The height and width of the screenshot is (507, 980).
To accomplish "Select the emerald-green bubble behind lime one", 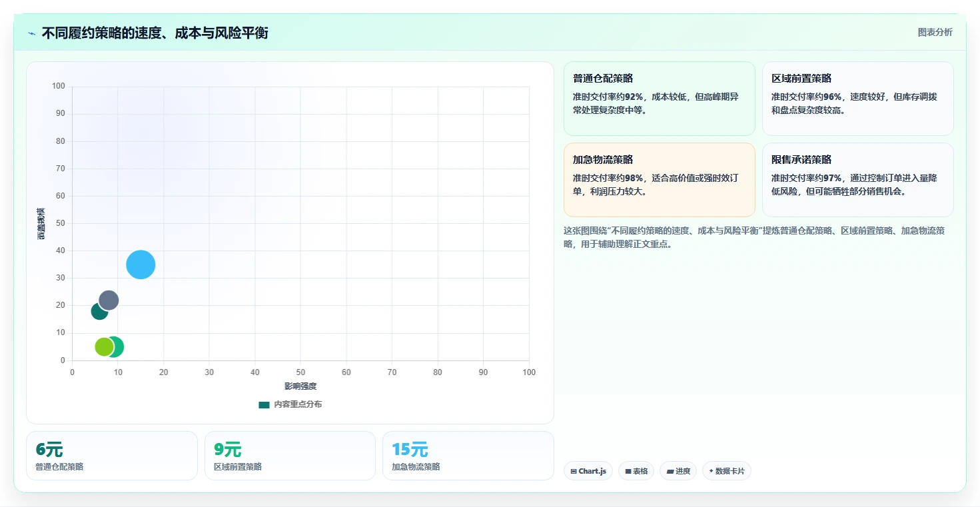I will [x=118, y=347].
